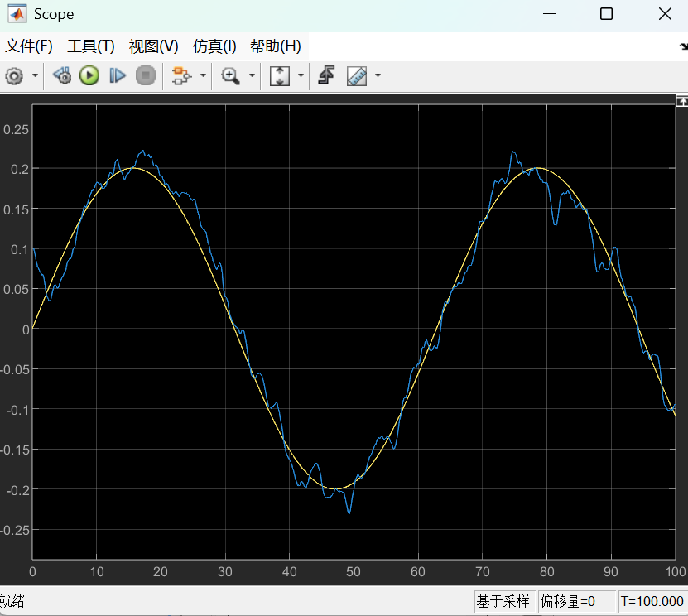This screenshot has width=688, height=616.
Task: Expand the configuration properties dropdown arrow
Action: [35, 76]
